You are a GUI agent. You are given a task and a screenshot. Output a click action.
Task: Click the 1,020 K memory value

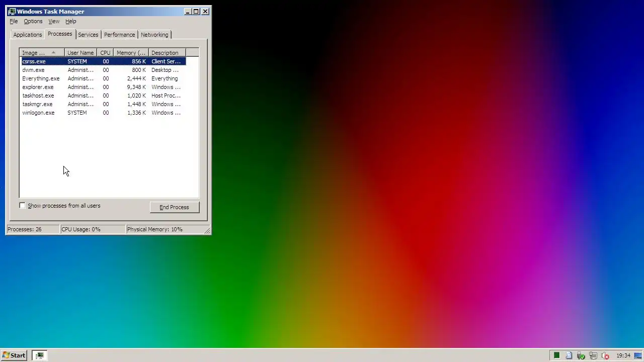(x=136, y=96)
